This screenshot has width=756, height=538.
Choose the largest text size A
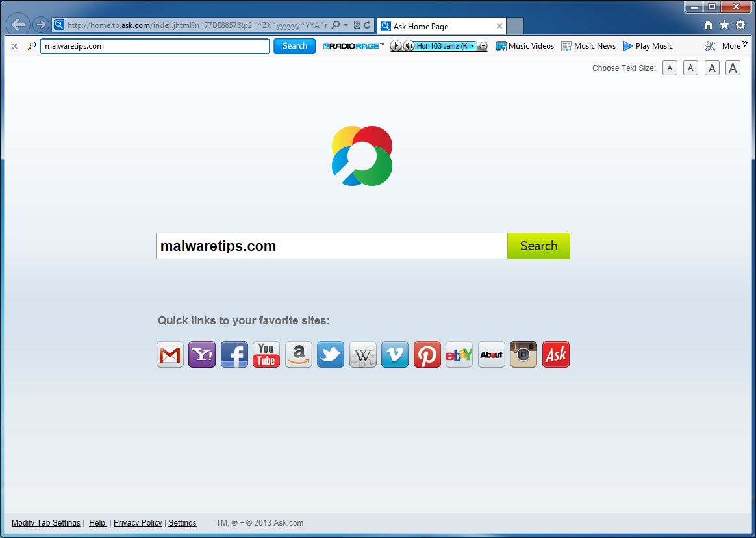pos(733,68)
